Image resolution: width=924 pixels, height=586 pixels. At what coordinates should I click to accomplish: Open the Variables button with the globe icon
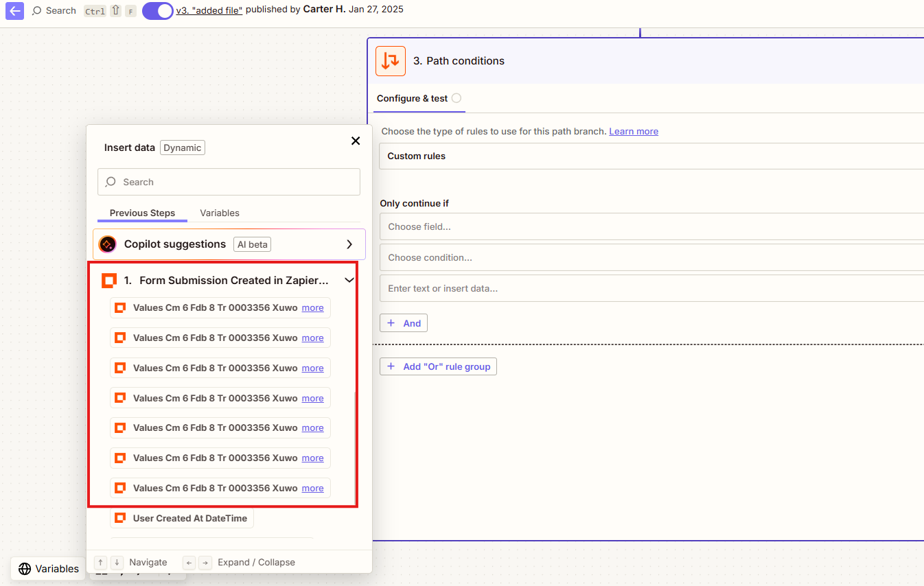pos(48,568)
